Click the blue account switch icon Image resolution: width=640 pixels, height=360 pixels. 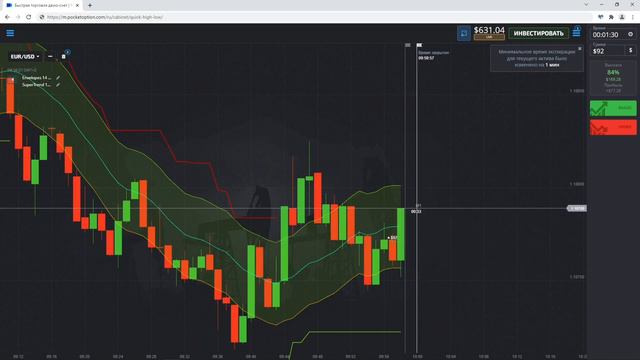pos(464,33)
